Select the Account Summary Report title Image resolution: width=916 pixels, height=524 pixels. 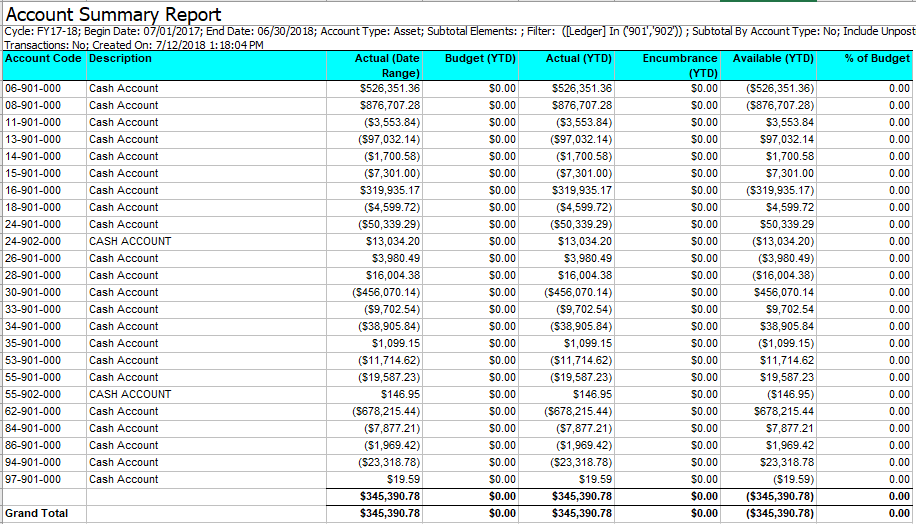tap(113, 14)
